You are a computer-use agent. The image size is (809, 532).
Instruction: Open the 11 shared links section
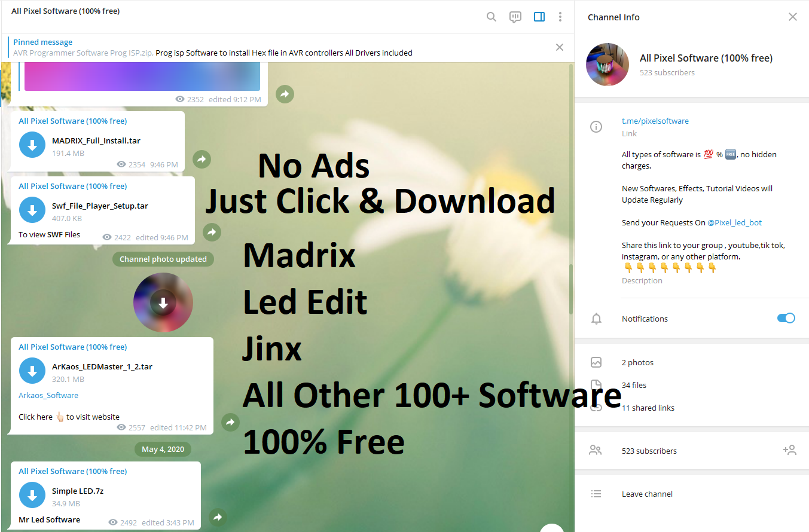coord(648,407)
